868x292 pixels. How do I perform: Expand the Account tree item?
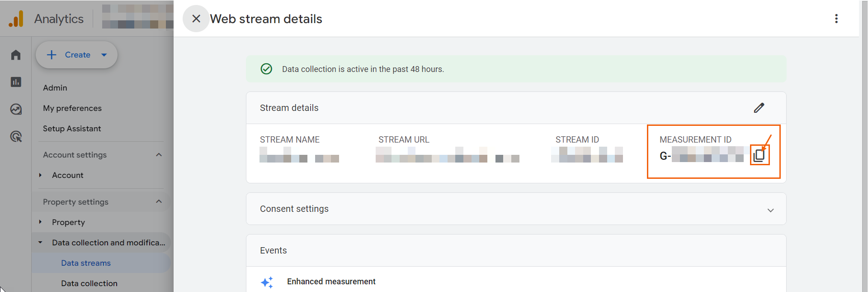click(40, 175)
